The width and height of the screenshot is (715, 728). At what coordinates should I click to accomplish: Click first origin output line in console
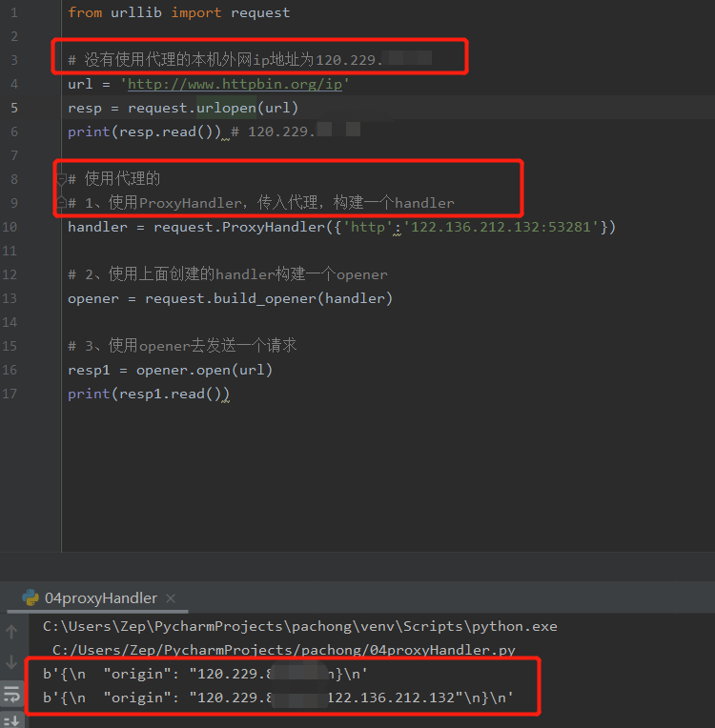205,674
